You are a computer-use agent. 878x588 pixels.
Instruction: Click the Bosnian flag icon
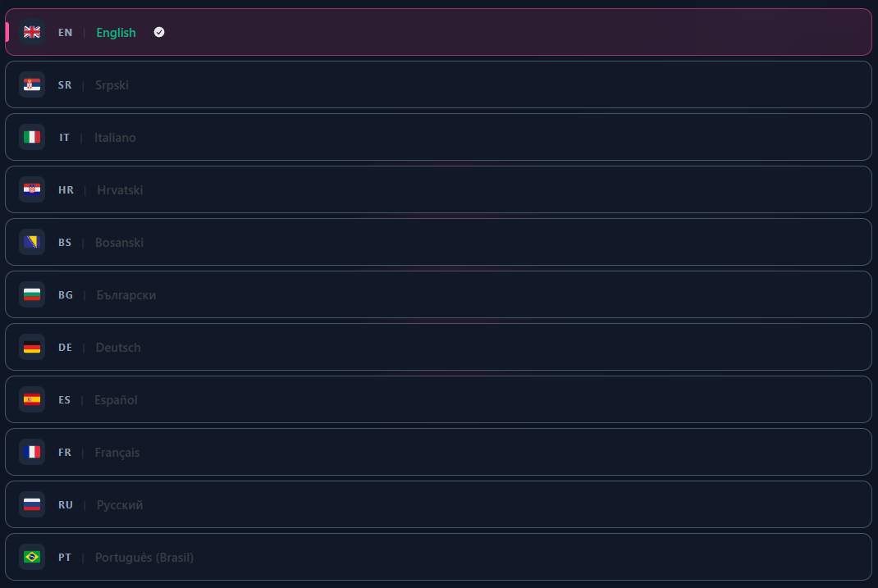click(32, 242)
